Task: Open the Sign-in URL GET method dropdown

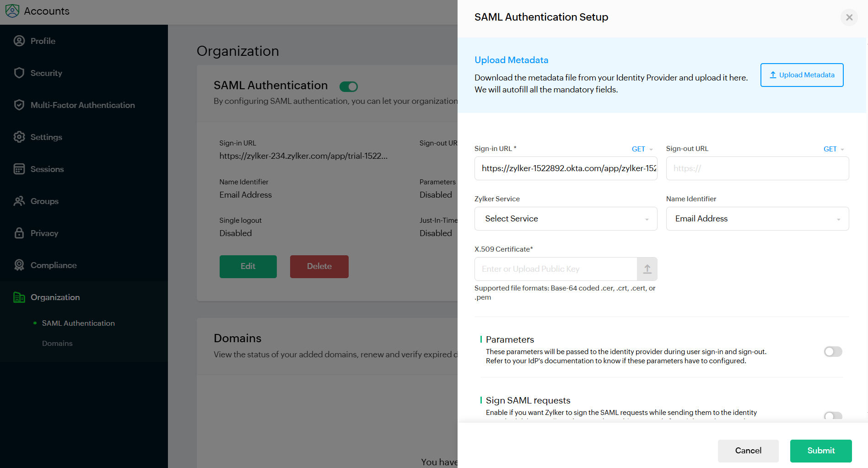Action: coord(642,149)
